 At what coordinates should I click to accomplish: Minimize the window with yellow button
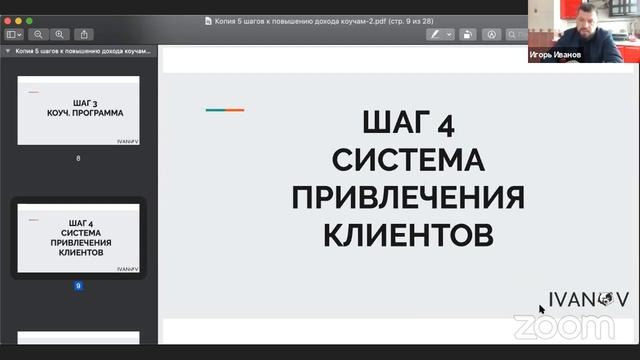pos(18,21)
